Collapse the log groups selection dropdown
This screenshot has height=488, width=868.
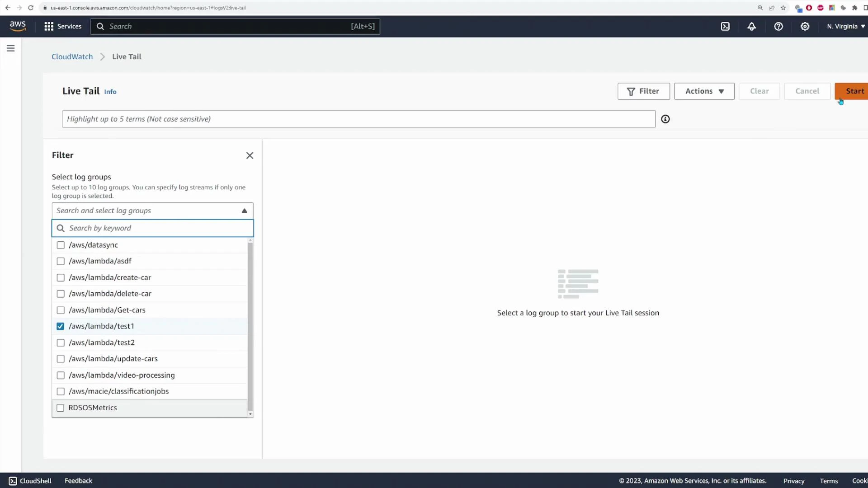[244, 211]
